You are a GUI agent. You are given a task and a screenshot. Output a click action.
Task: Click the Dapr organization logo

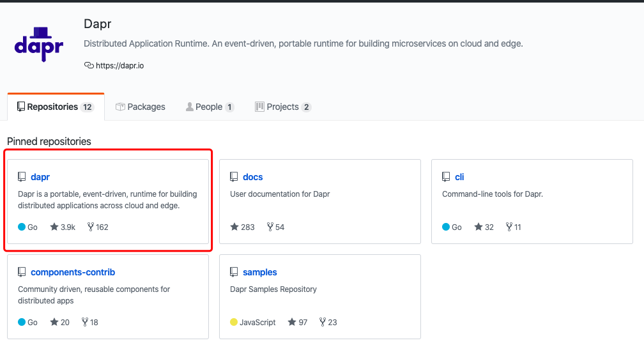[39, 43]
